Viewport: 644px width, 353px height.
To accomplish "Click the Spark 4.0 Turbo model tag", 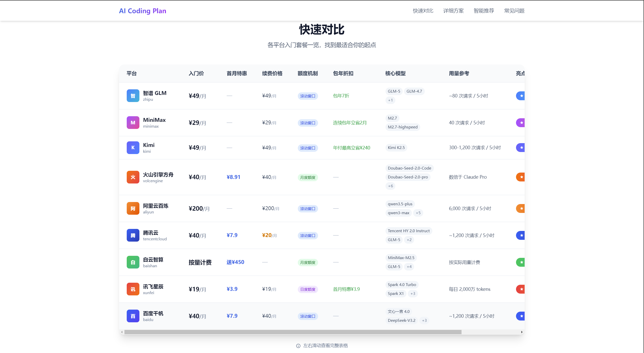I will (x=402, y=285).
